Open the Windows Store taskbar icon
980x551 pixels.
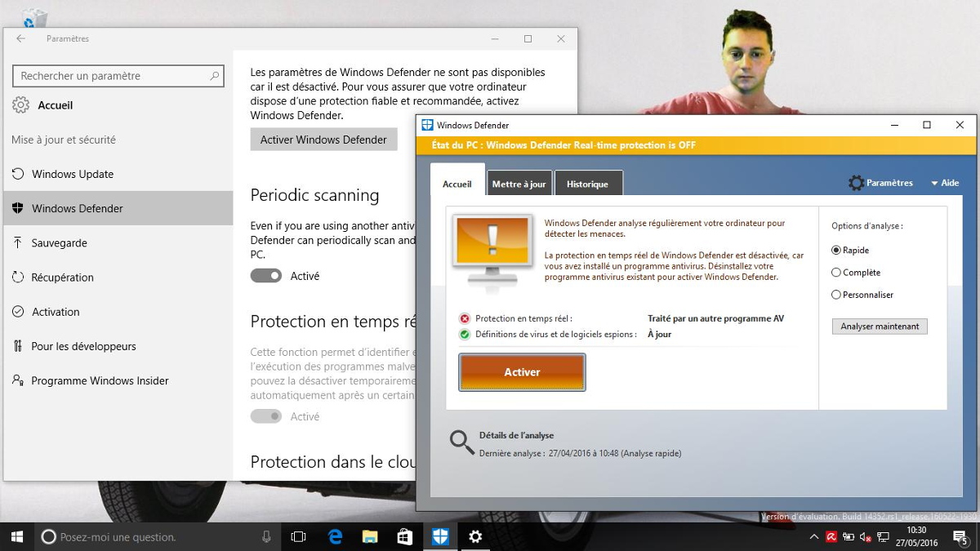tap(405, 536)
